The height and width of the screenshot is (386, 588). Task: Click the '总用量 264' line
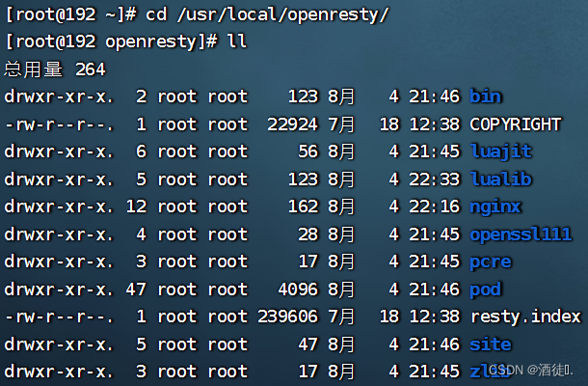coord(55,69)
